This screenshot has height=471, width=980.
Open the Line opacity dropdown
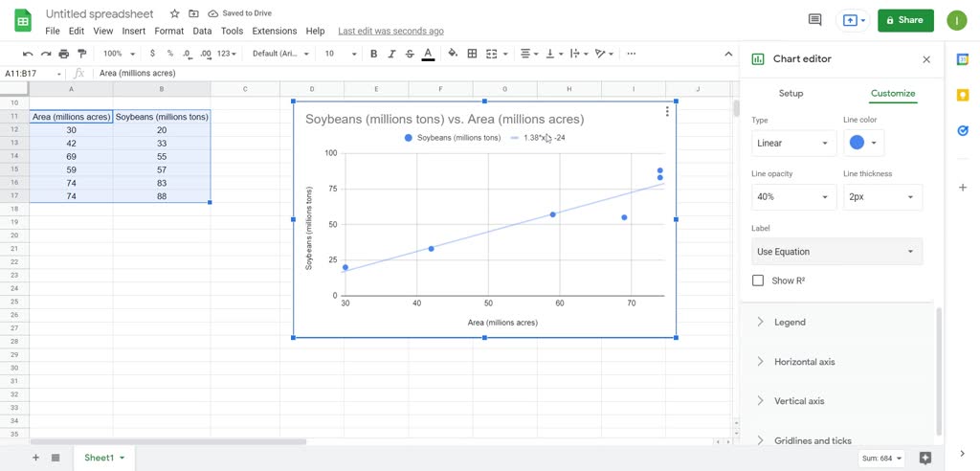[794, 197]
